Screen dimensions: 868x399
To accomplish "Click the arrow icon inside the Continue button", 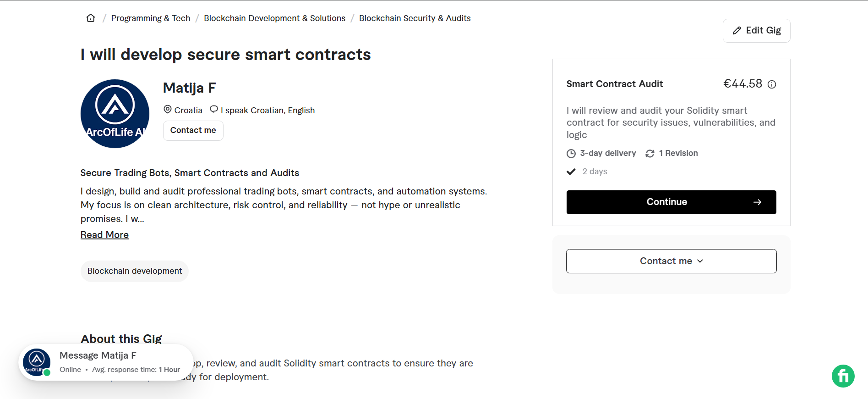I will point(758,202).
